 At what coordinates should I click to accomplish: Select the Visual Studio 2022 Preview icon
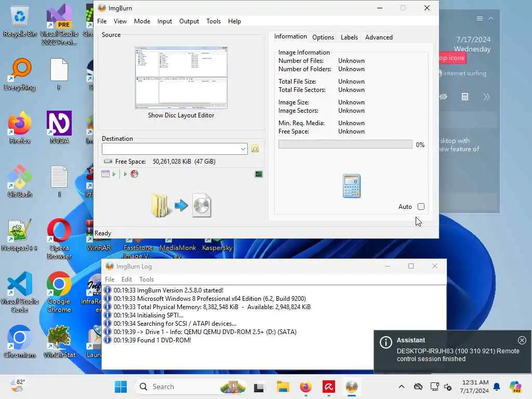(x=59, y=25)
